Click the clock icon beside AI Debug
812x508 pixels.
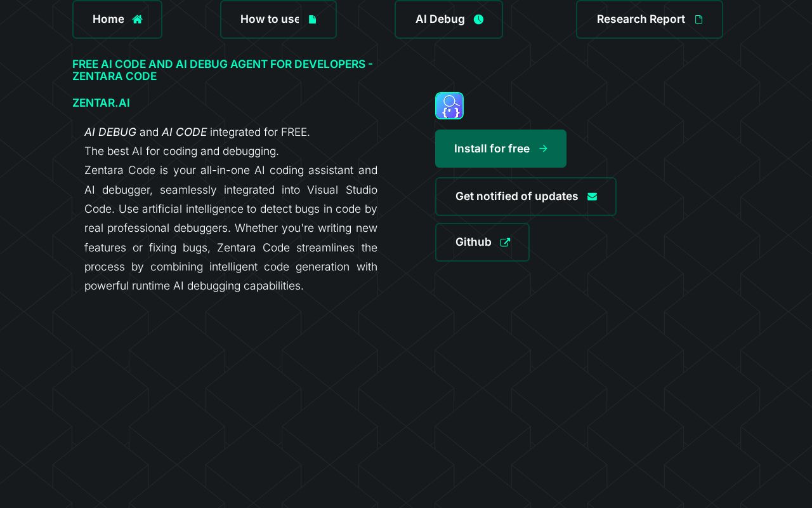pos(478,19)
